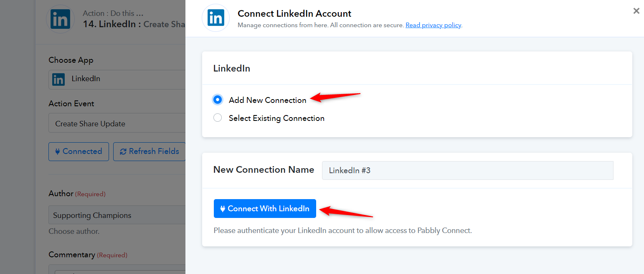This screenshot has width=644, height=274.
Task: Click the plug icon on Connect With LinkedIn
Action: (x=223, y=209)
